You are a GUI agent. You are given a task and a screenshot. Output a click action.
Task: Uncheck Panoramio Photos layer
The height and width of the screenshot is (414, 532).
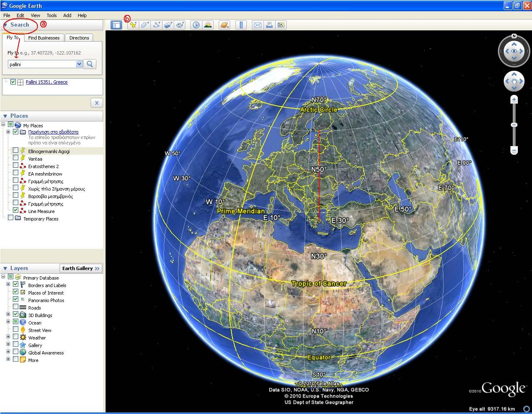(x=15, y=300)
